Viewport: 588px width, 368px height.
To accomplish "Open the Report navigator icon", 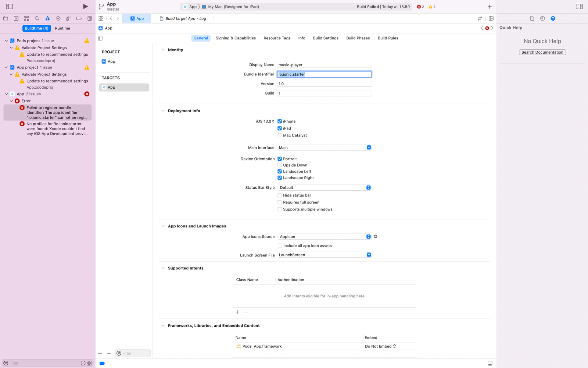I will click(90, 18).
